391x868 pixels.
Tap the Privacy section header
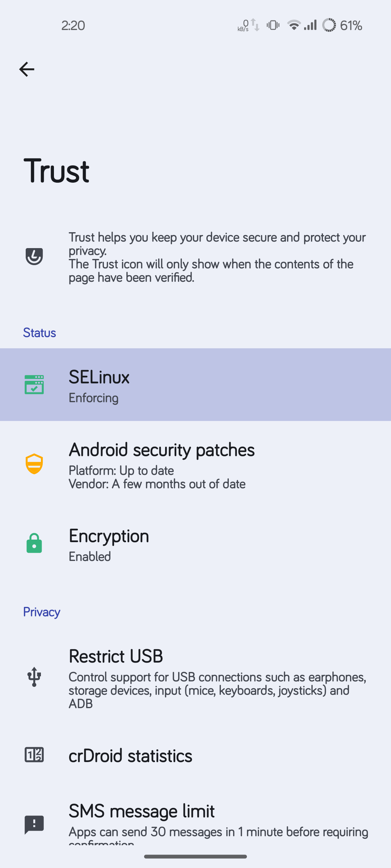click(x=42, y=612)
